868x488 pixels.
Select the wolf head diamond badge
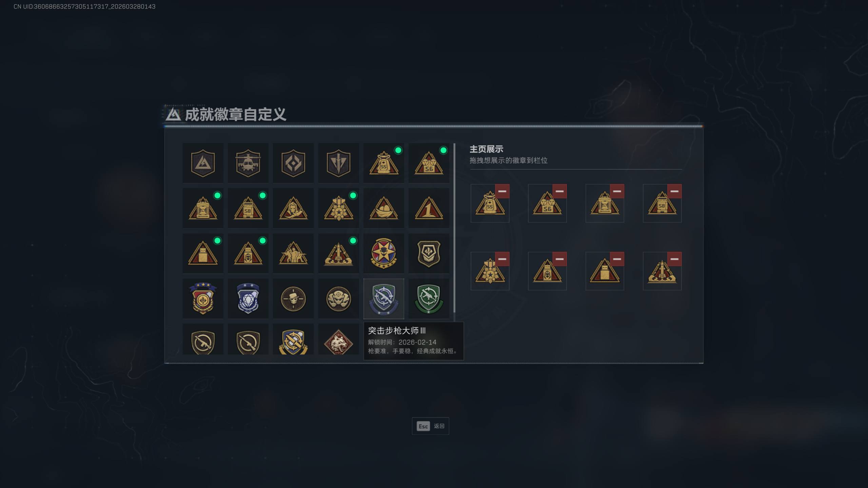point(338,339)
